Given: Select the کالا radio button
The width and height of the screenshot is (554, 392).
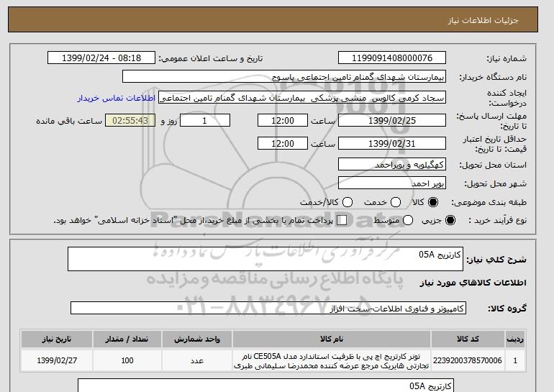Looking at the screenshot, I should pos(434,203).
